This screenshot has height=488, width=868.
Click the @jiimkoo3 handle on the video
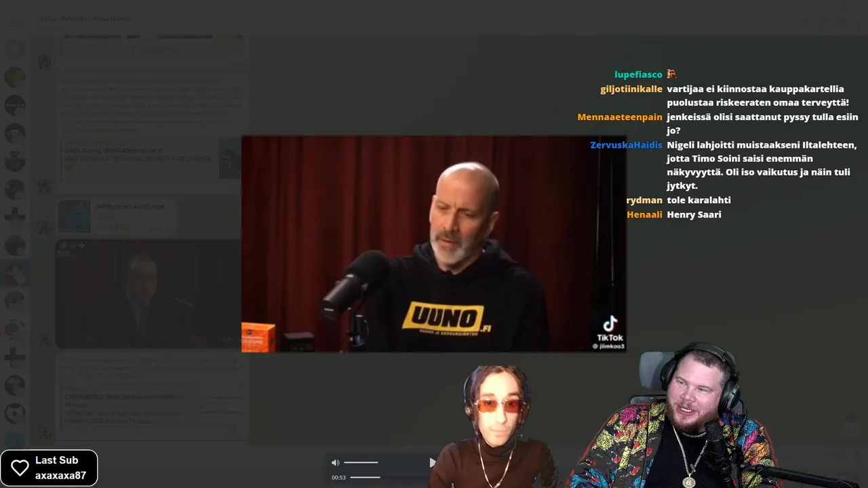tap(609, 346)
